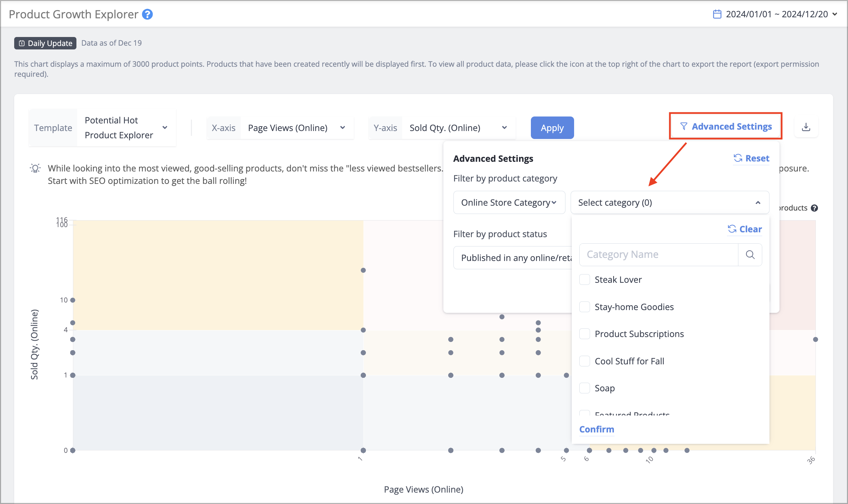Click the search icon in Category Name
This screenshot has height=504, width=848.
pyautogui.click(x=750, y=255)
